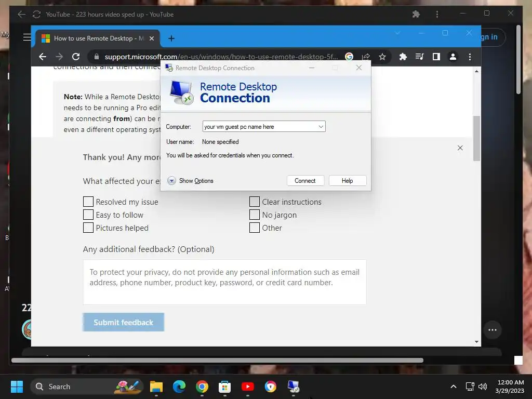
Task: Open the Computer name dropdown arrow
Action: 321,127
